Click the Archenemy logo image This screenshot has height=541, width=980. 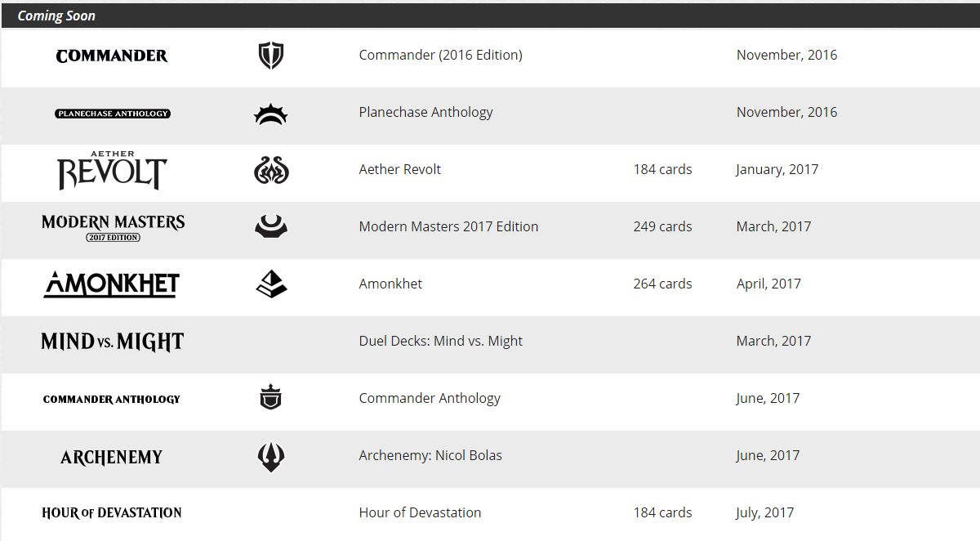pyautogui.click(x=112, y=457)
